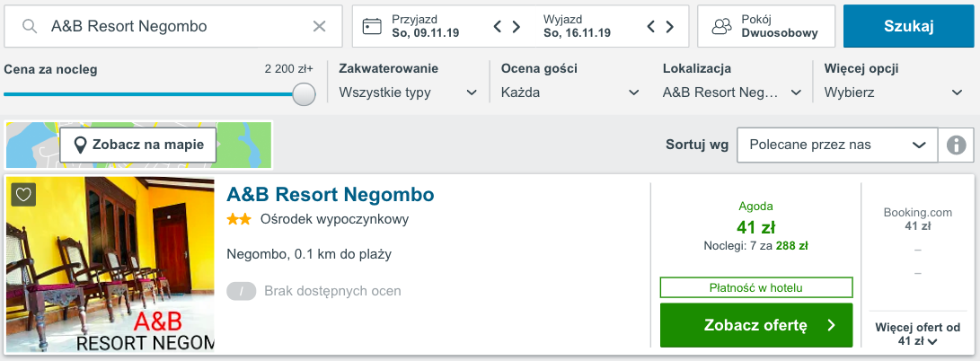
Task: Expand the Ocena gości filter
Action: click(570, 92)
